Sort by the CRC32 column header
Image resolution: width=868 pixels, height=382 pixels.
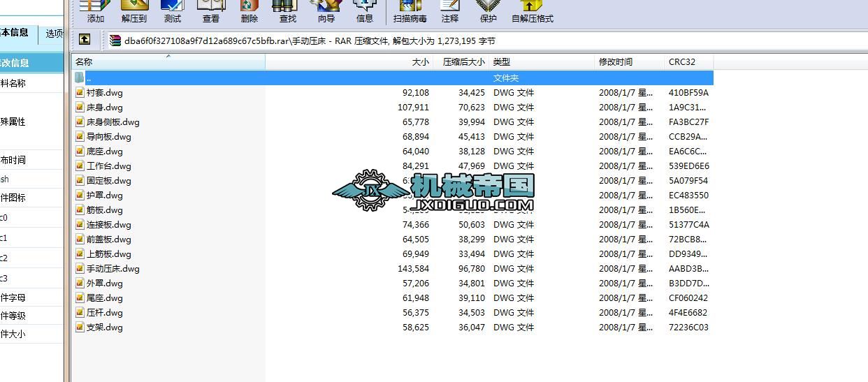pyautogui.click(x=688, y=62)
